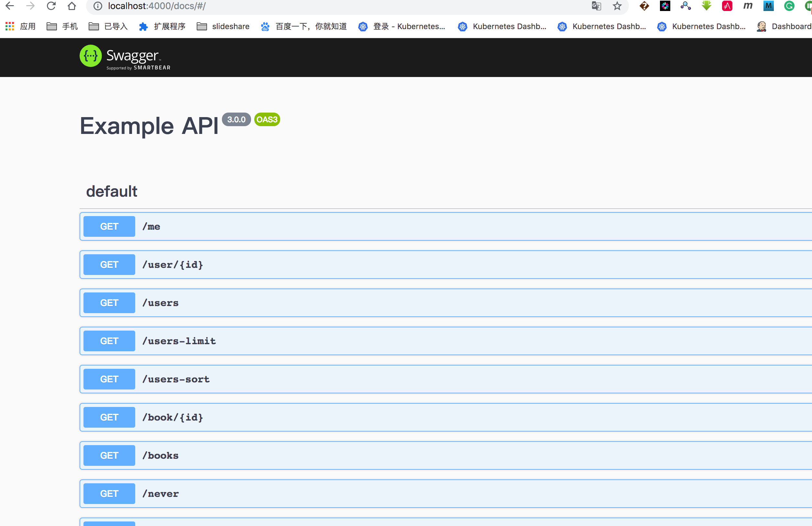Bookmark this page with the star icon

(x=617, y=6)
